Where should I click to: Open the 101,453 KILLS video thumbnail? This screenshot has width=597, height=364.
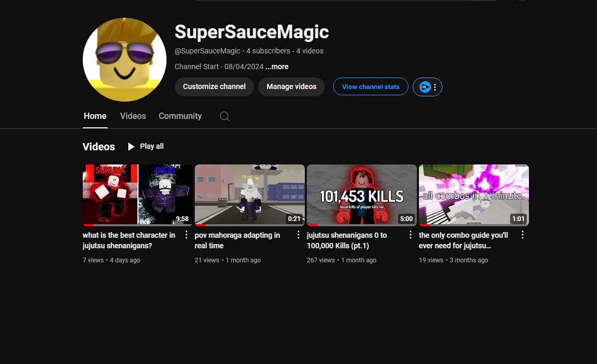pos(362,195)
